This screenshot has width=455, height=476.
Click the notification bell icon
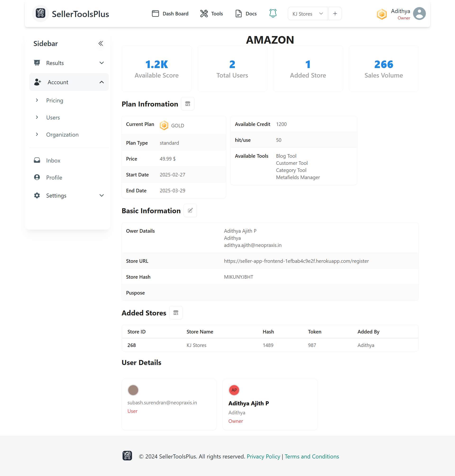(273, 13)
